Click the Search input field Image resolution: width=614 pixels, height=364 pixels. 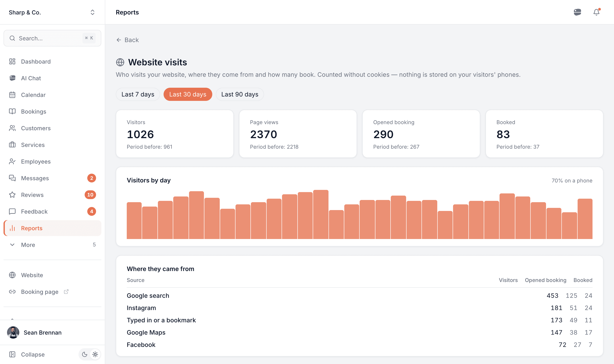52,38
